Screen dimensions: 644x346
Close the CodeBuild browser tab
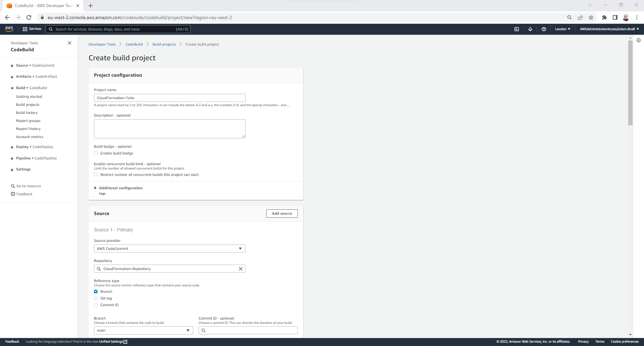78,6
